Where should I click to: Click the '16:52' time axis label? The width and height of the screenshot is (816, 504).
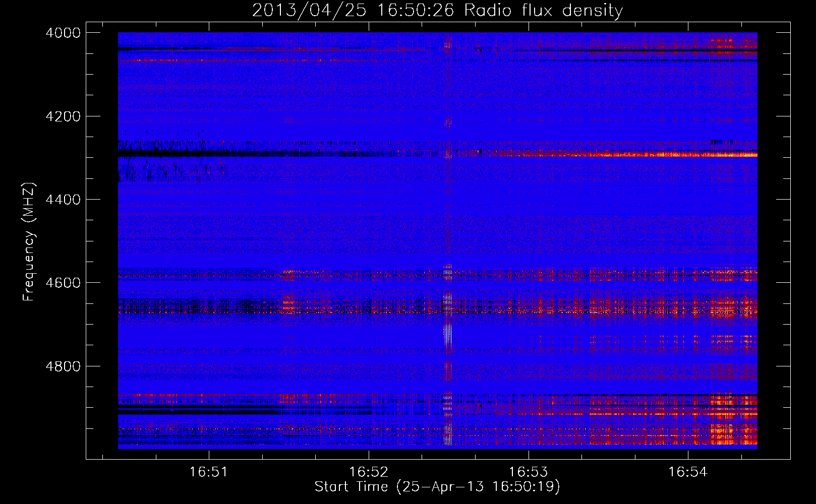[369, 472]
